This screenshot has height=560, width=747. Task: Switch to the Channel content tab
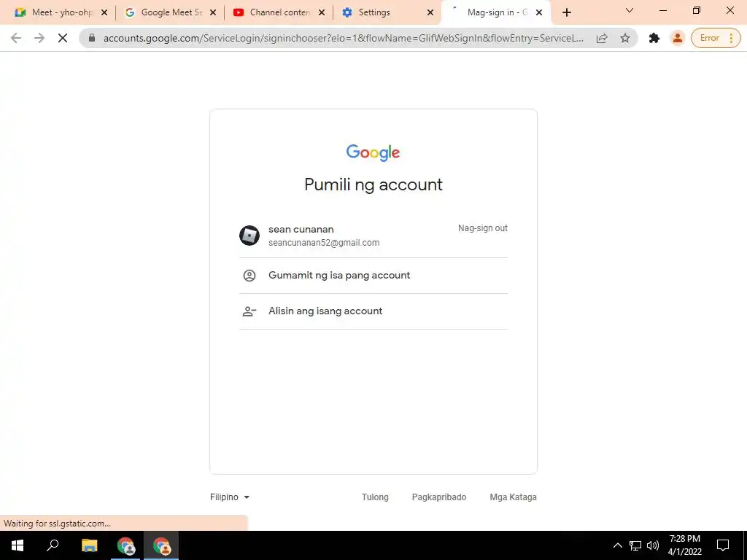(279, 12)
